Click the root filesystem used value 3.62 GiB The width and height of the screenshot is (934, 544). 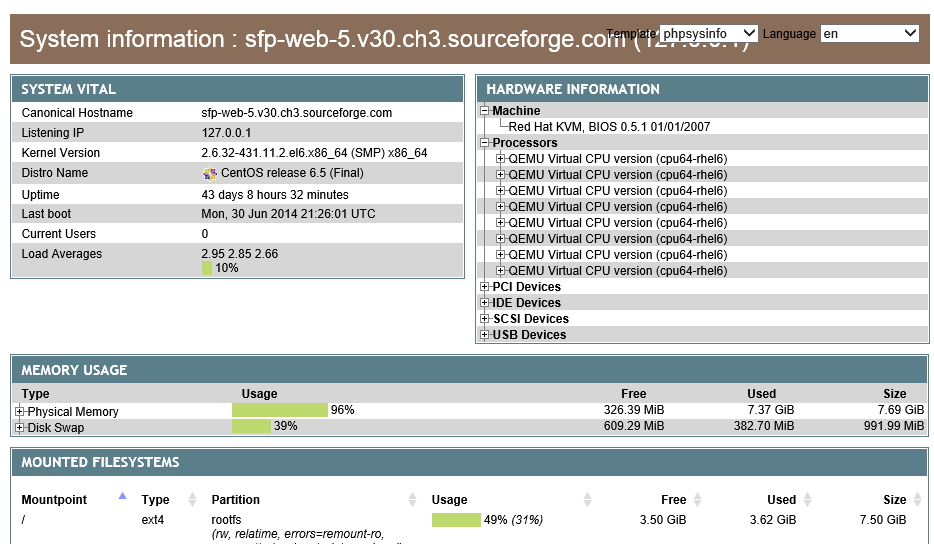coord(773,520)
